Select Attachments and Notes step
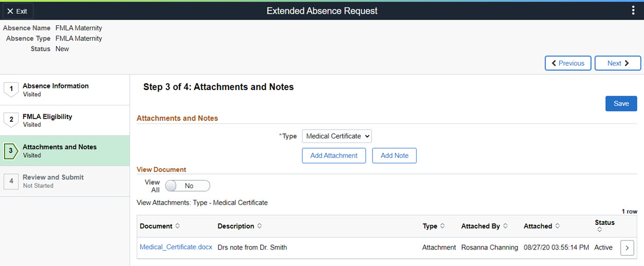The image size is (644, 266). 59,151
